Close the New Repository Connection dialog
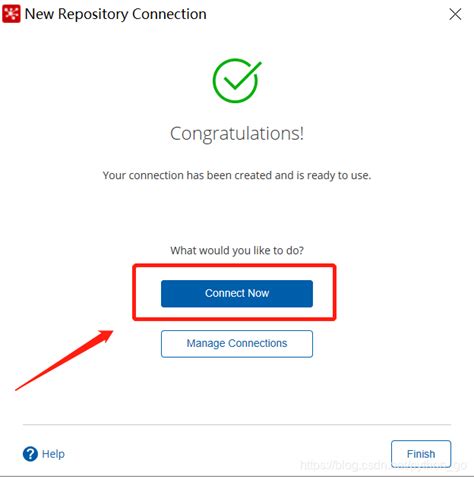This screenshot has width=474, height=479. (455, 14)
